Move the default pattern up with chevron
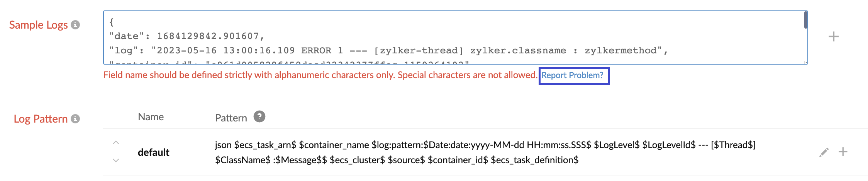This screenshot has height=181, width=868. point(116,143)
